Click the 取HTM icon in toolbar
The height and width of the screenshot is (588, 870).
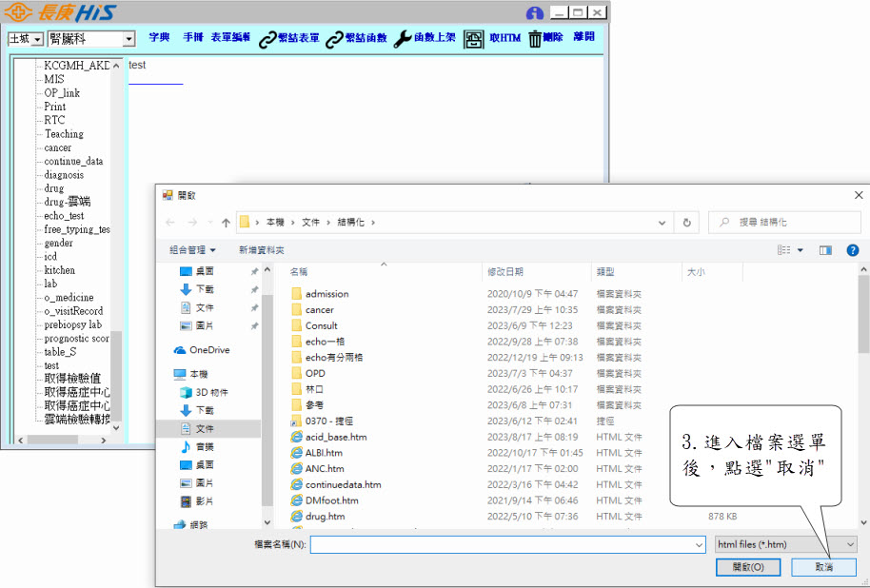pyautogui.click(x=473, y=39)
